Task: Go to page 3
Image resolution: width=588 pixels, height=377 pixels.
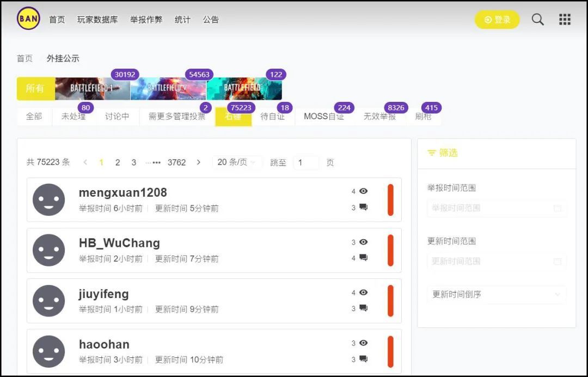Action: 133,162
